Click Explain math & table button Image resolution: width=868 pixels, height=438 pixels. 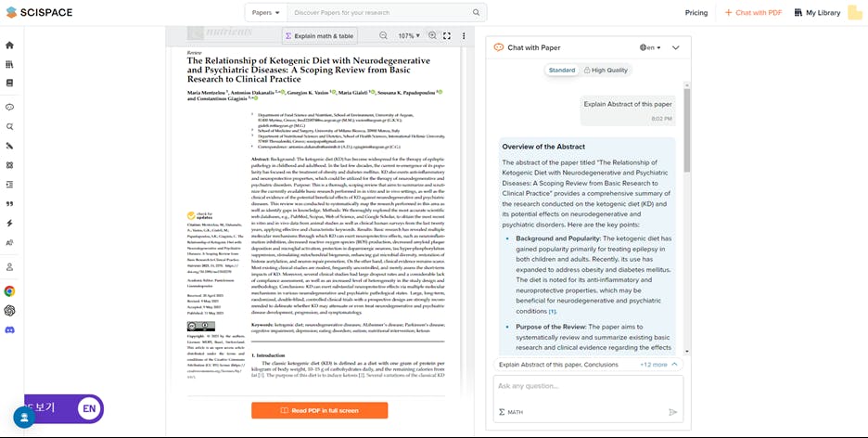[x=319, y=36]
